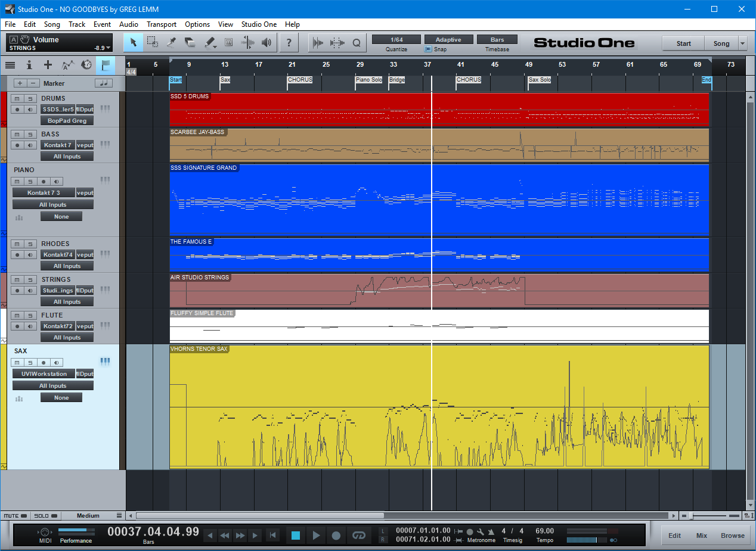Solo the FLUTE track

coord(30,315)
